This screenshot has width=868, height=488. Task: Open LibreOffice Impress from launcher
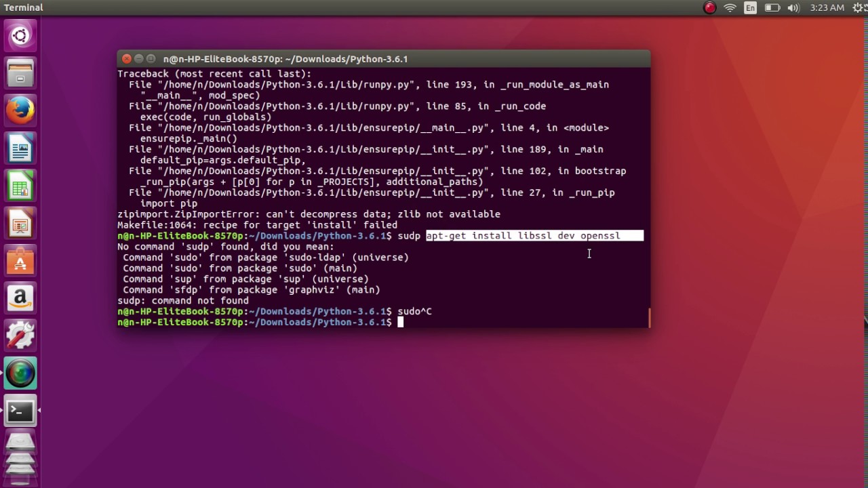[20, 223]
